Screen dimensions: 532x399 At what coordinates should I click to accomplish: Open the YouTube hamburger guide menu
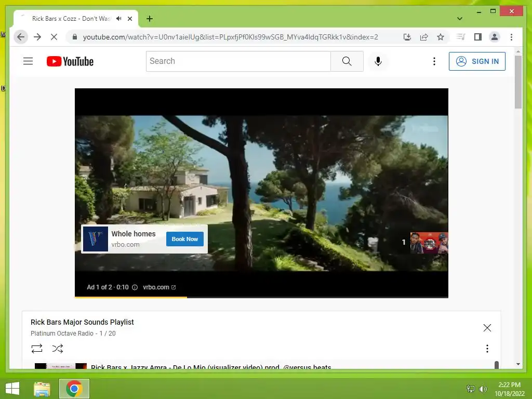point(28,61)
